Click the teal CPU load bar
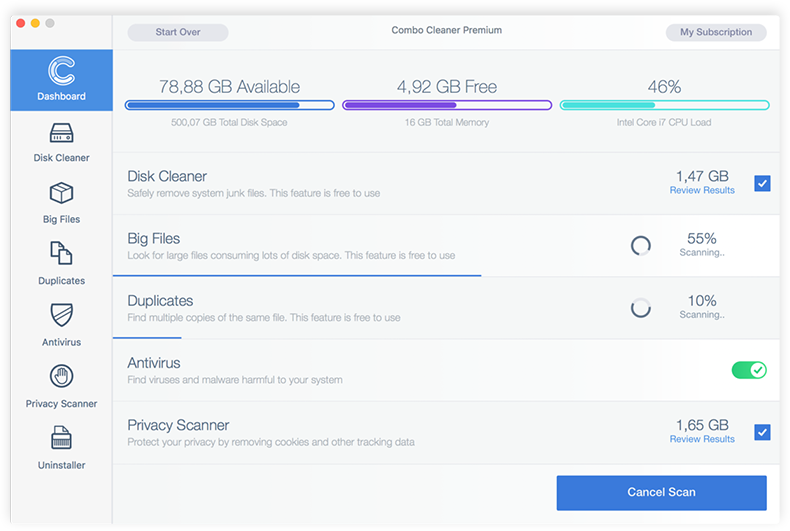This screenshot has width=790, height=531. point(665,105)
